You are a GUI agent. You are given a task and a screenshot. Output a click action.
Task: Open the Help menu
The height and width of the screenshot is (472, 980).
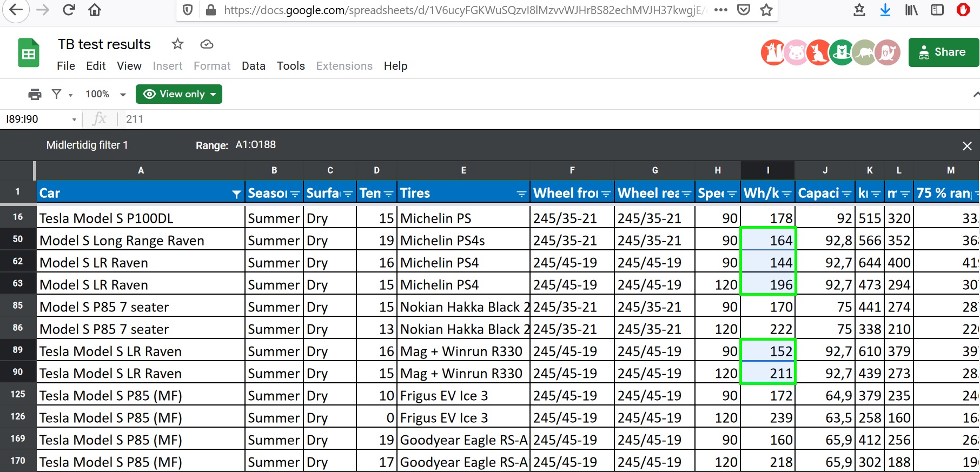[396, 66]
